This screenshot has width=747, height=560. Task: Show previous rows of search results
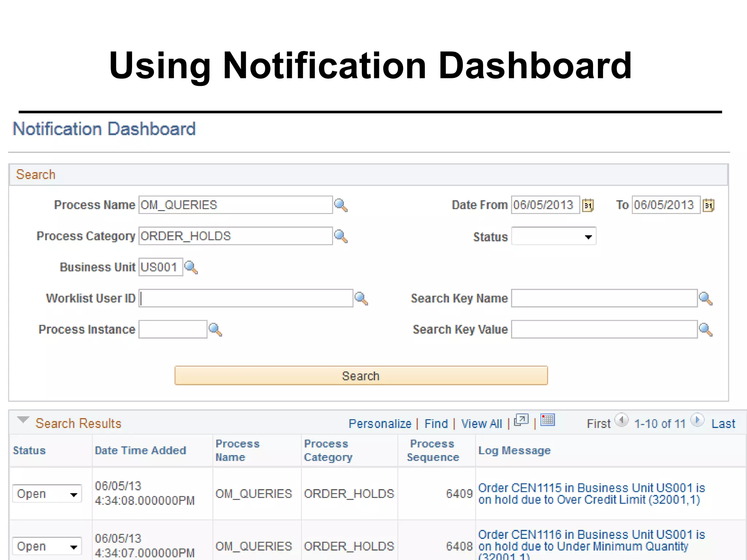coord(622,420)
